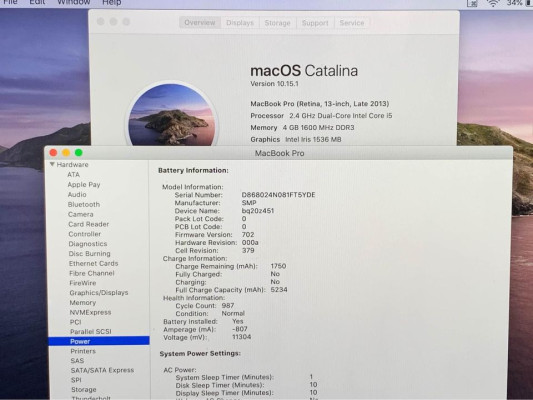Click the Battery Information heading
533x400 pixels.
tap(193, 170)
